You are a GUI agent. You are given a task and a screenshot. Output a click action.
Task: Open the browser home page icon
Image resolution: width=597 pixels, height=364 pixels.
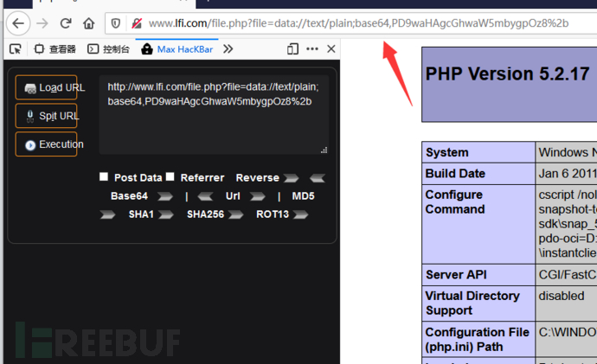pyautogui.click(x=89, y=23)
